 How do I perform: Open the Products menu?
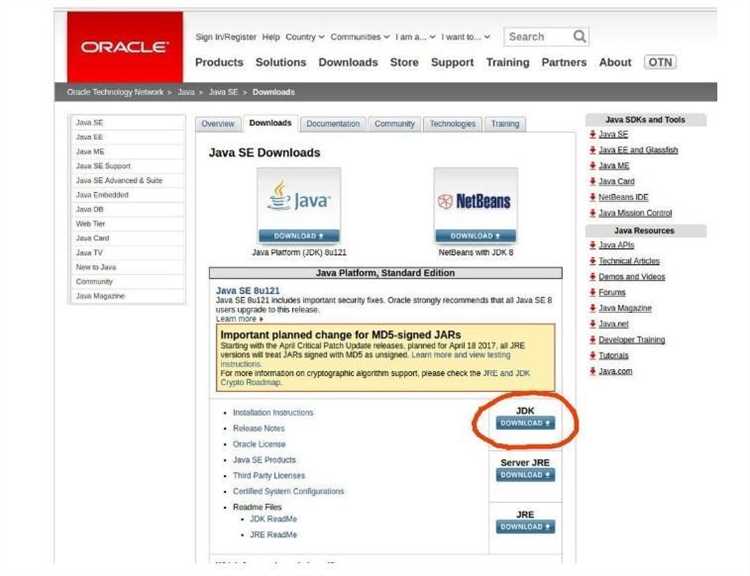click(x=219, y=62)
